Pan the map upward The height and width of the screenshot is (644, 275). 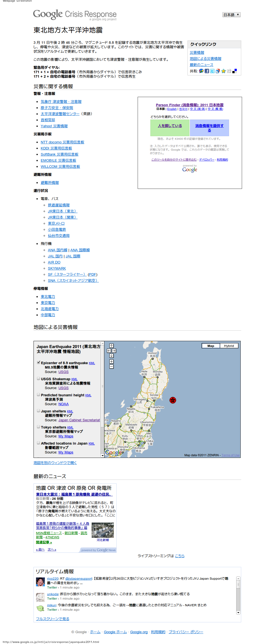click(x=111, y=346)
